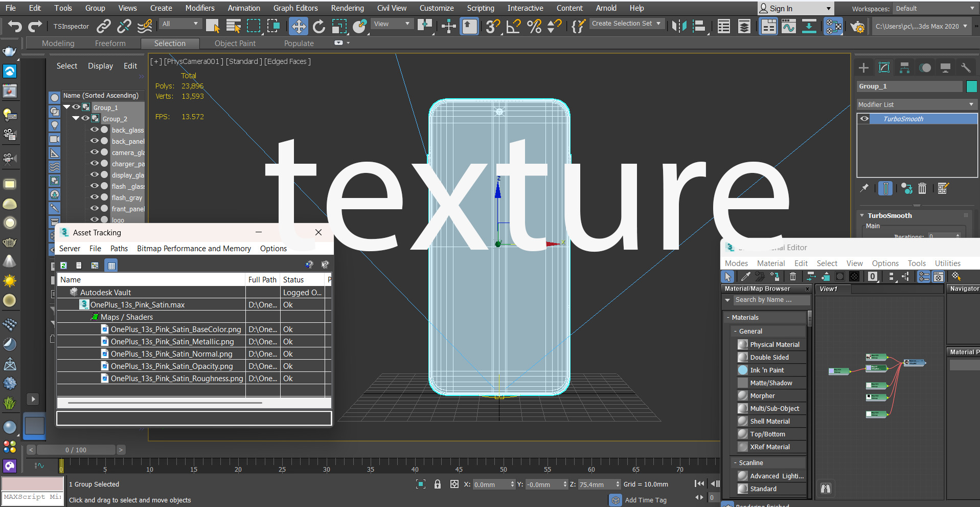Click the Asset Tracking horizontal scrollbar

(165, 403)
